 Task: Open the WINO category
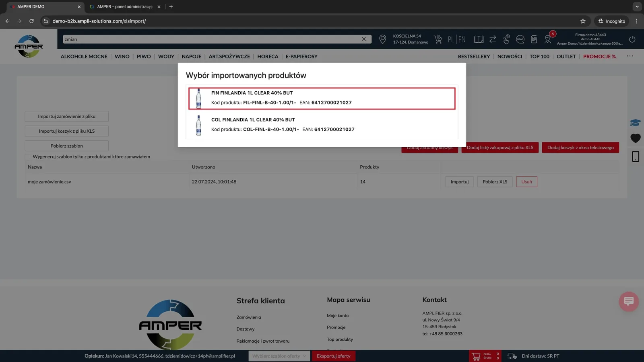[122, 56]
